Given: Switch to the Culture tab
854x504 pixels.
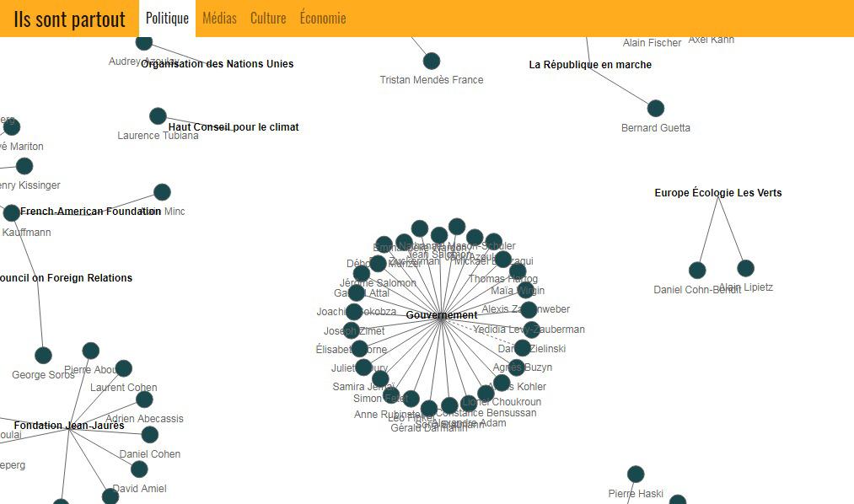Looking at the screenshot, I should pyautogui.click(x=268, y=19).
